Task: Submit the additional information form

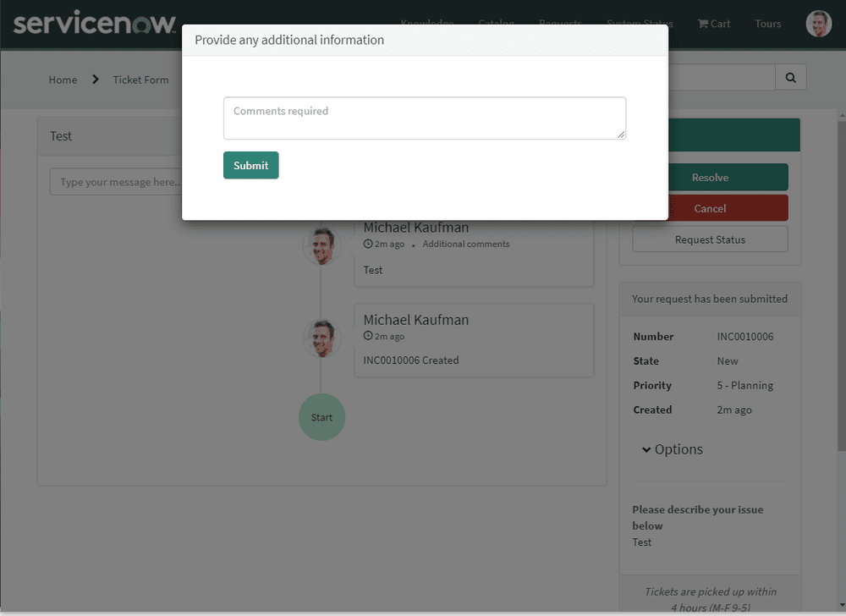Action: click(250, 165)
